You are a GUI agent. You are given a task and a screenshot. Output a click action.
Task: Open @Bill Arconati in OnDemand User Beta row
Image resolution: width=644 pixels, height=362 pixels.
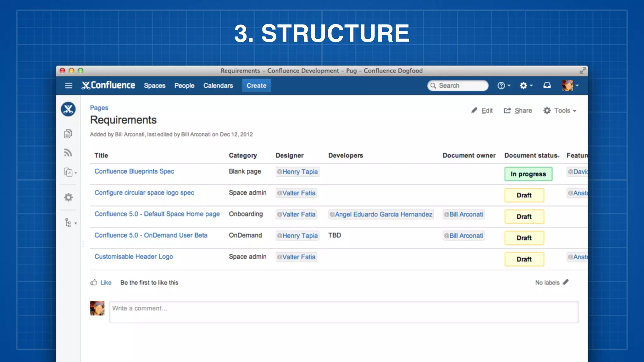464,236
